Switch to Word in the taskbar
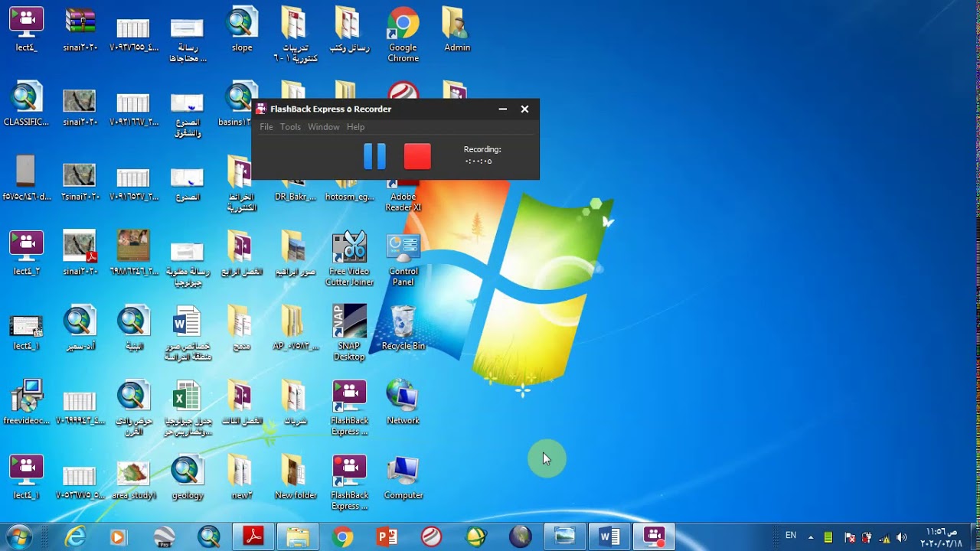This screenshot has width=980, height=551. point(609,537)
